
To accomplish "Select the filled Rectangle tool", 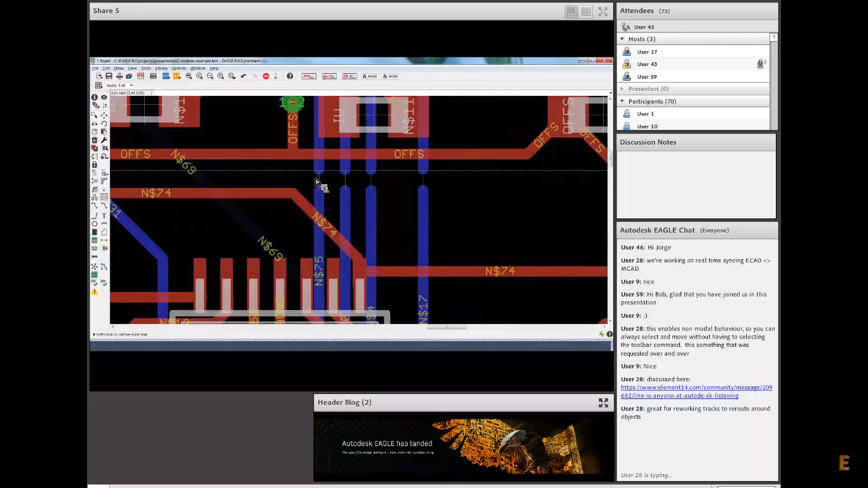I will tap(94, 232).
